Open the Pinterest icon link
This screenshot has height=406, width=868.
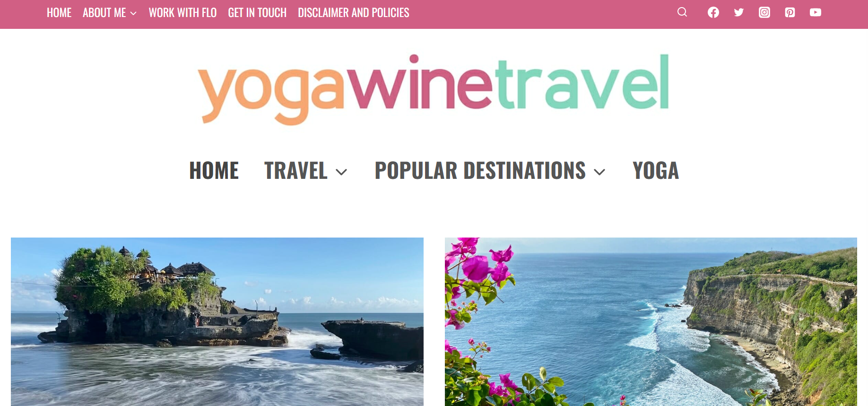[790, 12]
